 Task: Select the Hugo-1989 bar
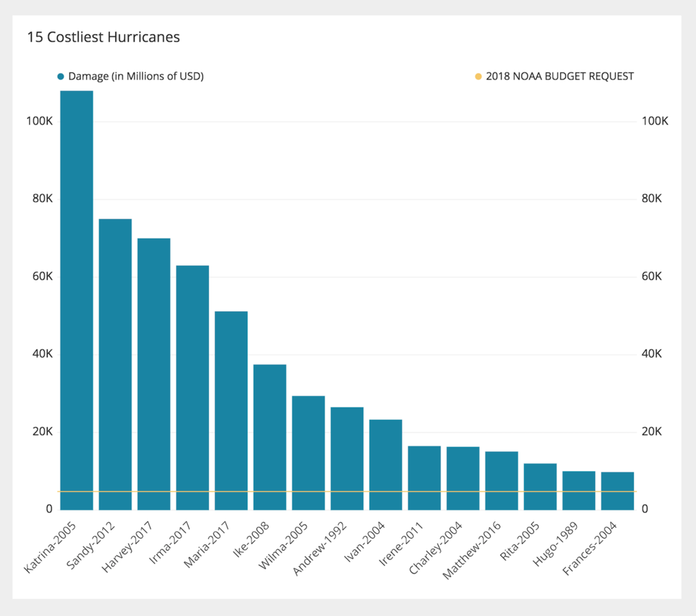pos(579,491)
